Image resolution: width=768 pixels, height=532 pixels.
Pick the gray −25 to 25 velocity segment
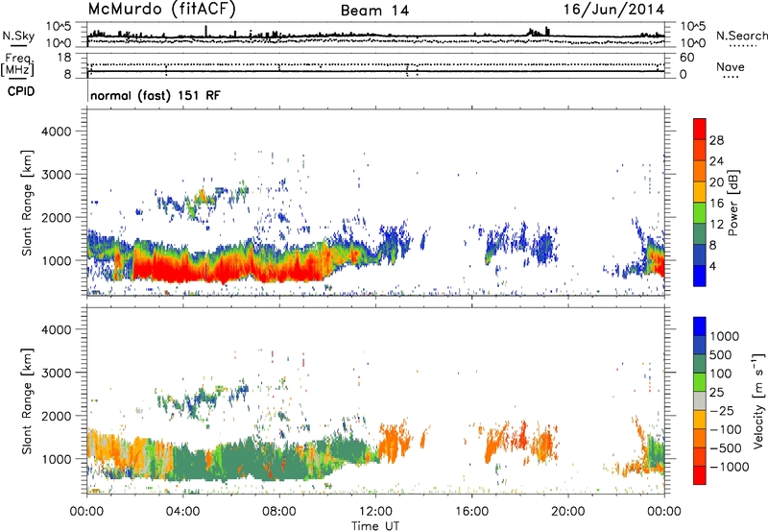coord(700,400)
